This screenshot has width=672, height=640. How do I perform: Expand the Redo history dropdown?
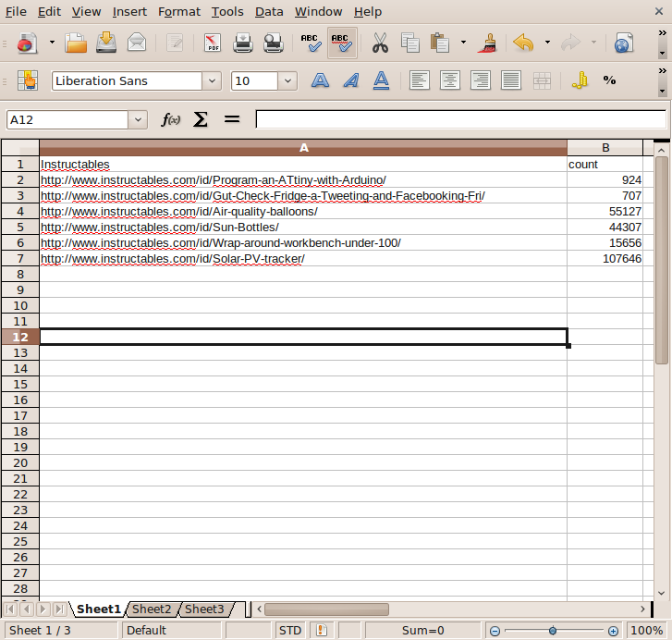click(x=593, y=43)
